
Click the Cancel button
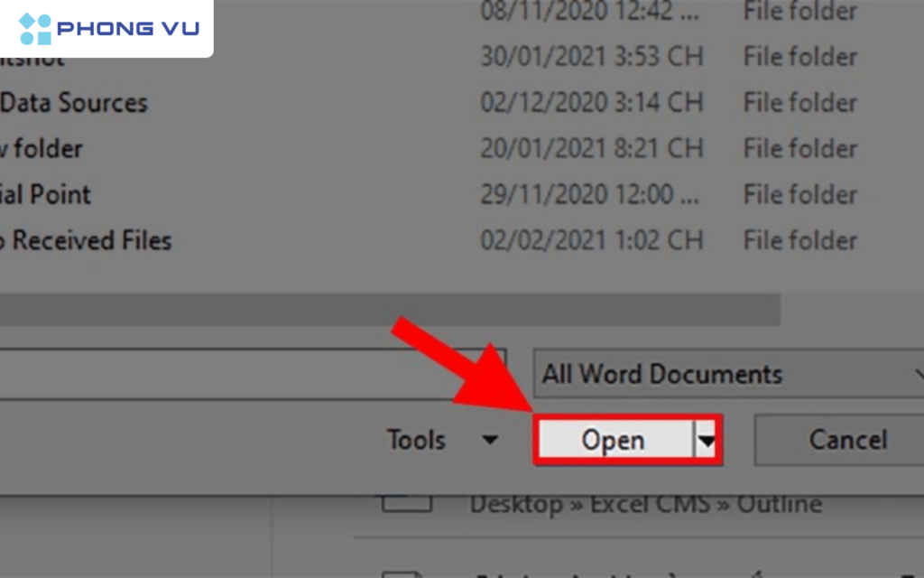846,440
